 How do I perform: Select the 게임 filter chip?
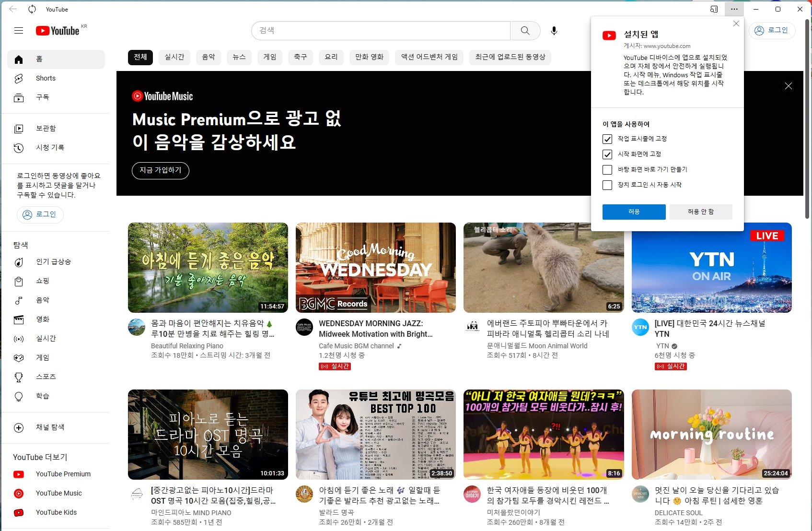pyautogui.click(x=270, y=57)
